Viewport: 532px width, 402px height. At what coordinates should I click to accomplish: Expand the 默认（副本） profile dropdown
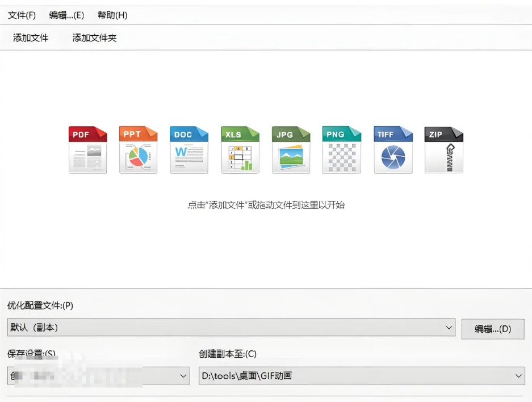[x=232, y=328]
